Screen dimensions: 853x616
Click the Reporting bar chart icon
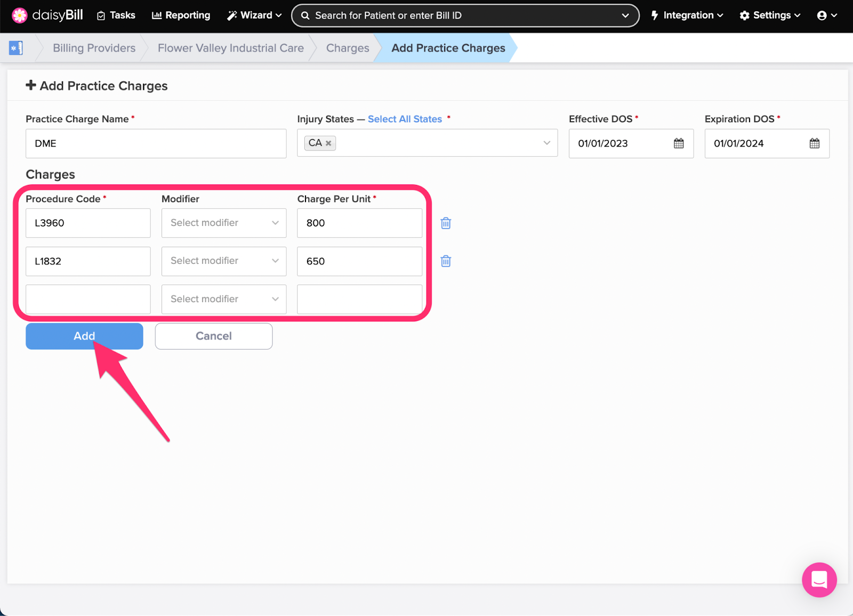tap(157, 15)
